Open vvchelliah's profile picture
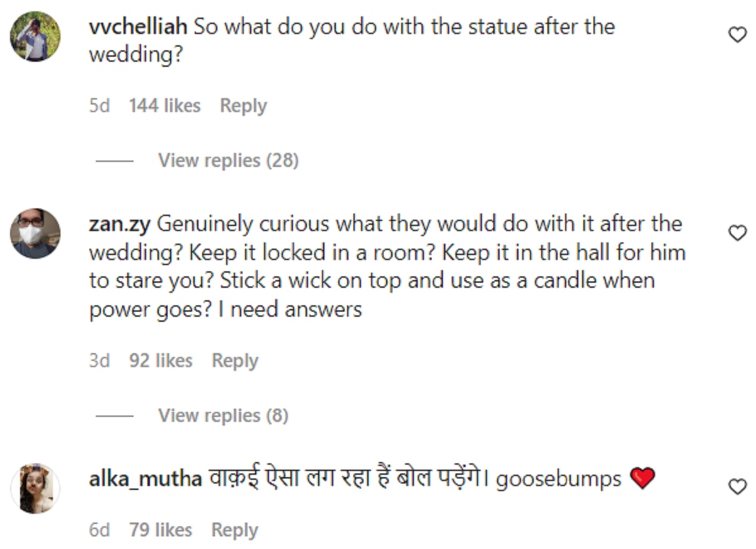Viewport: 756px width, 549px height. 35,37
